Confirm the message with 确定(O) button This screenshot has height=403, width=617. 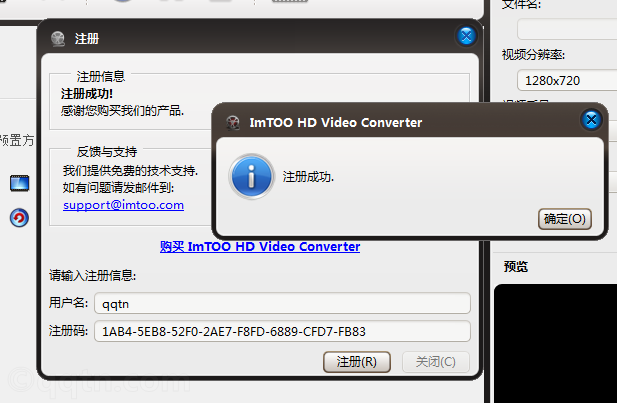565,219
